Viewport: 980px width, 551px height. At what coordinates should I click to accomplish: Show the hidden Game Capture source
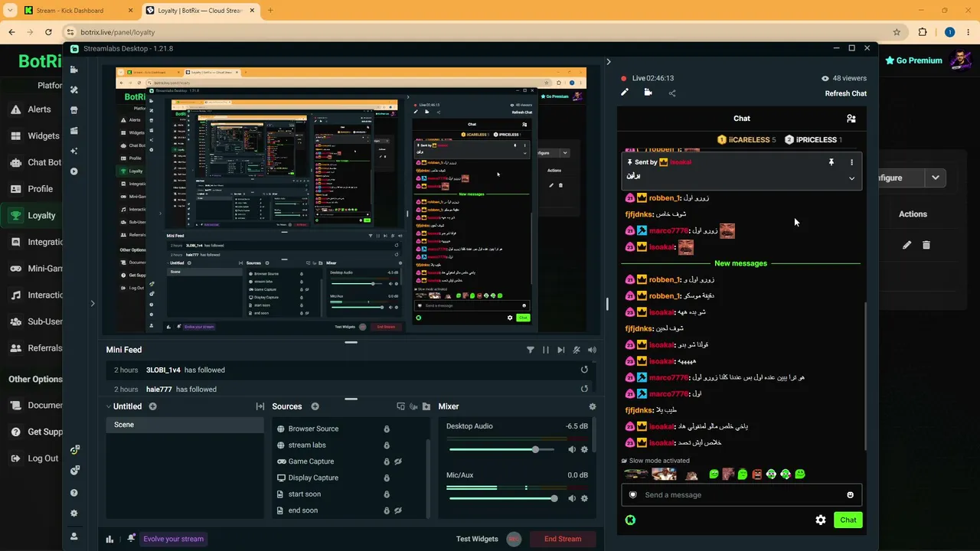pos(398,461)
